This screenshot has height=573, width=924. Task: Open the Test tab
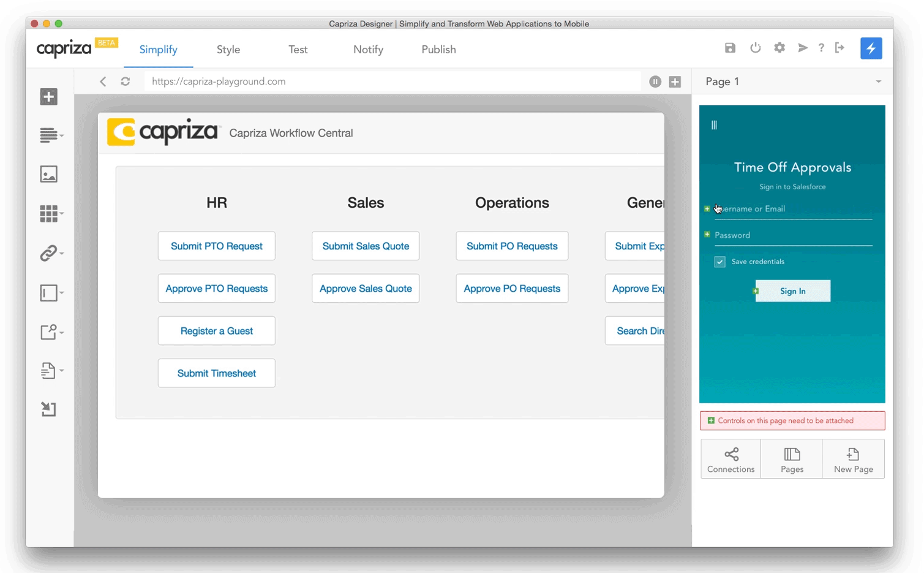point(298,50)
